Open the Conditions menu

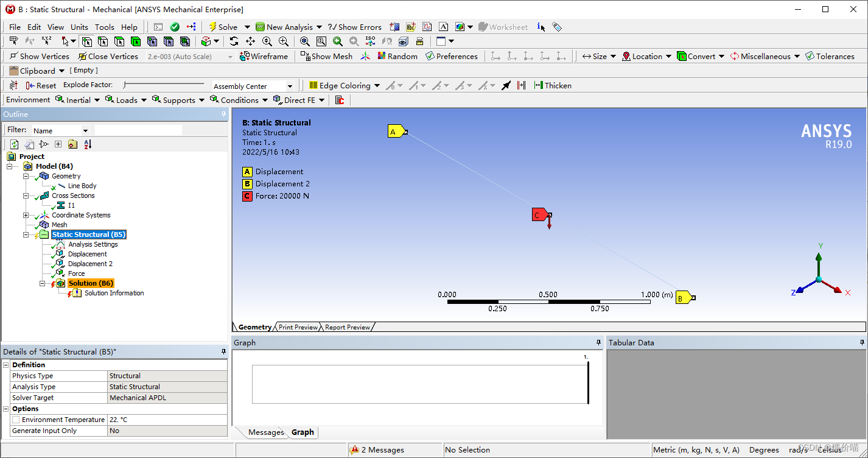[x=239, y=100]
